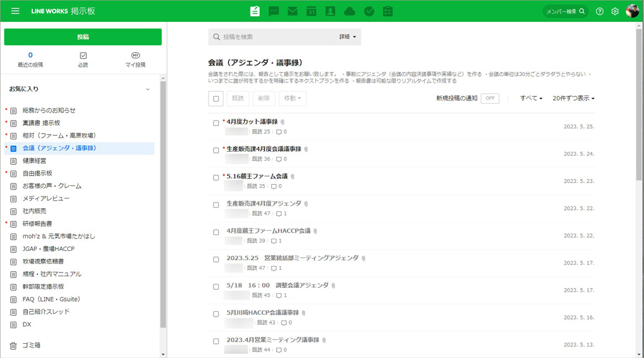
Task: Open the すべて filter dropdown
Action: (x=531, y=99)
